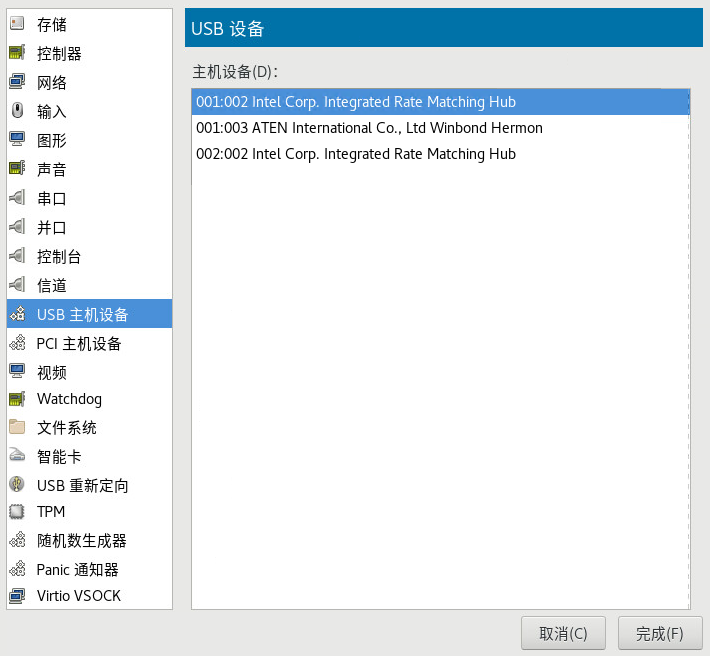This screenshot has height=656, width=710.
Task: Switch to USB 重新定向
Action: [x=90, y=485]
